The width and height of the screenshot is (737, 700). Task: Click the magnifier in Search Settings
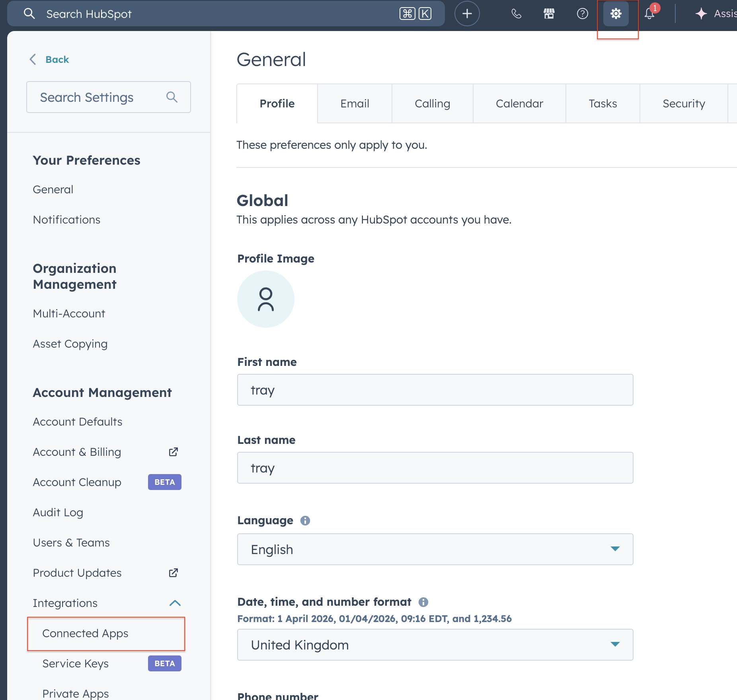pyautogui.click(x=172, y=97)
